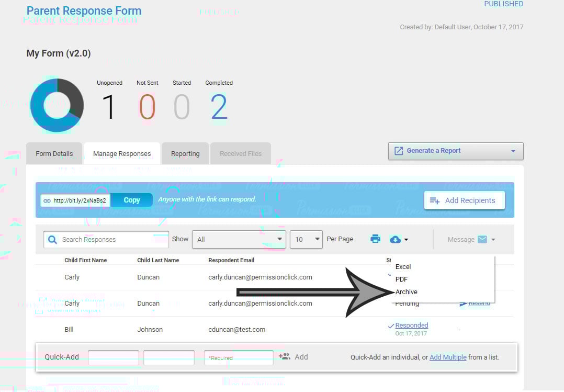This screenshot has height=392, width=564.
Task: Click the Quick-Add person icon
Action: coord(284,356)
